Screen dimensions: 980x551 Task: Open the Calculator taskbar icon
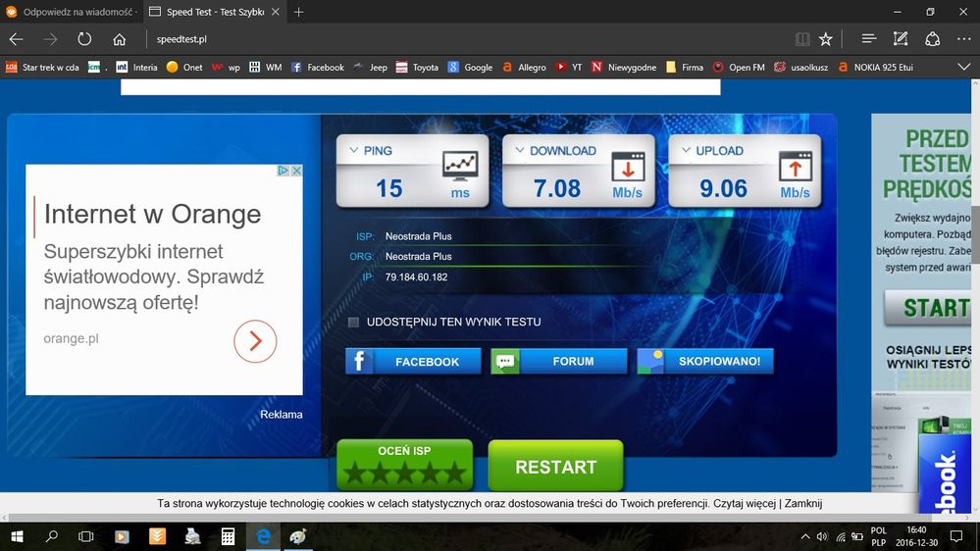(228, 536)
